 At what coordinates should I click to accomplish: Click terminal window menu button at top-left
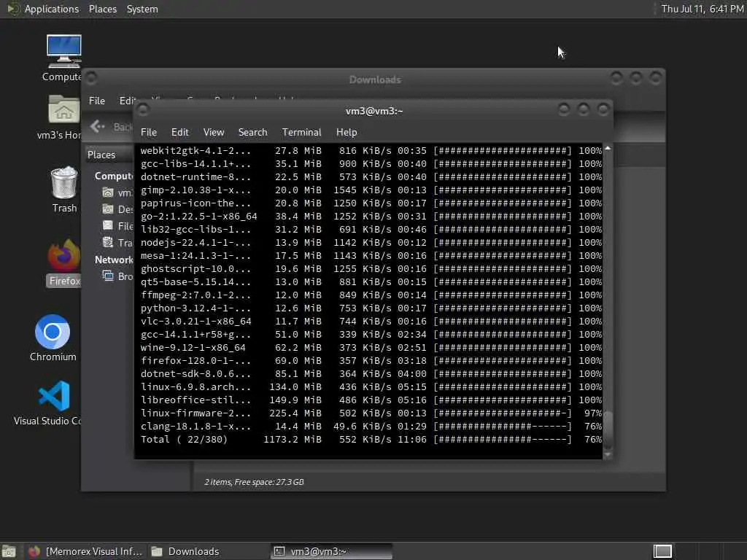142,111
